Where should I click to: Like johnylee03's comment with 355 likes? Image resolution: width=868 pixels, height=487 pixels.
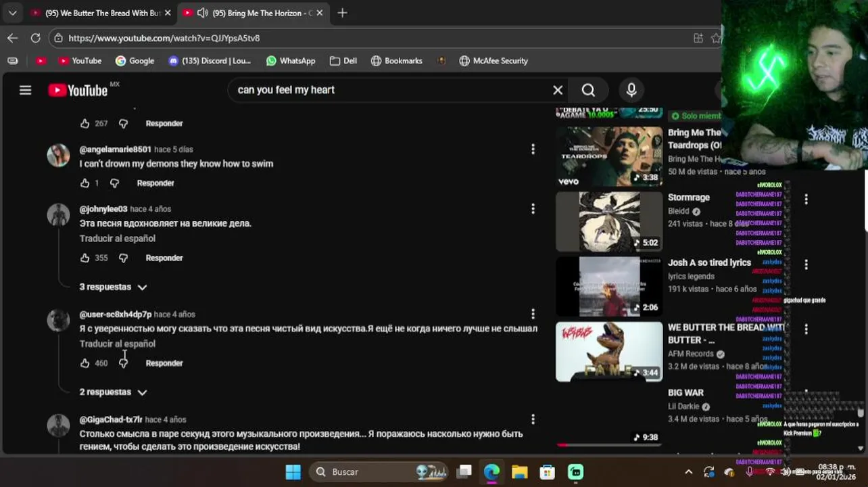click(x=85, y=258)
